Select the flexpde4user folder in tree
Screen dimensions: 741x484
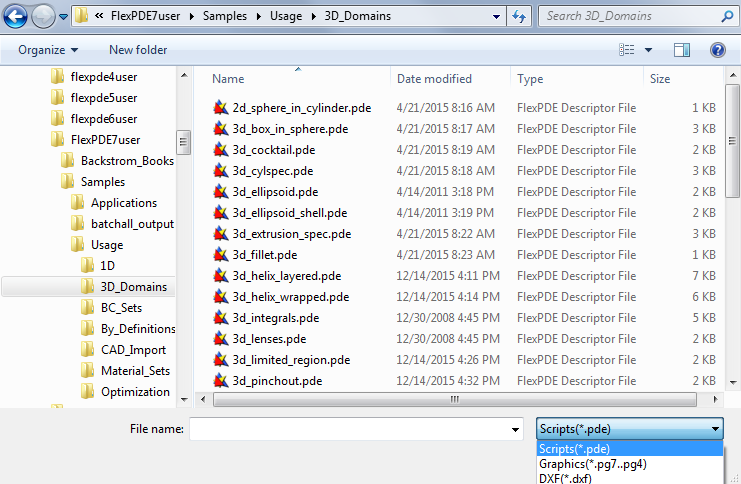click(x=94, y=77)
